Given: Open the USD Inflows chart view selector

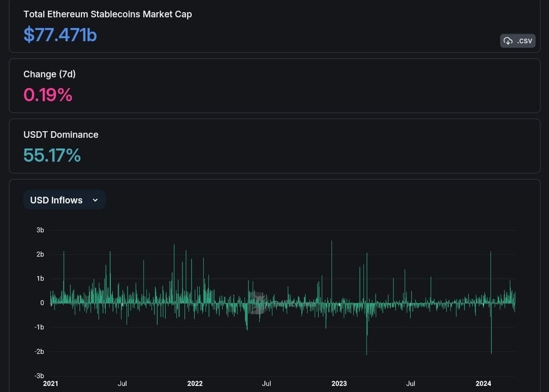Looking at the screenshot, I should [64, 200].
